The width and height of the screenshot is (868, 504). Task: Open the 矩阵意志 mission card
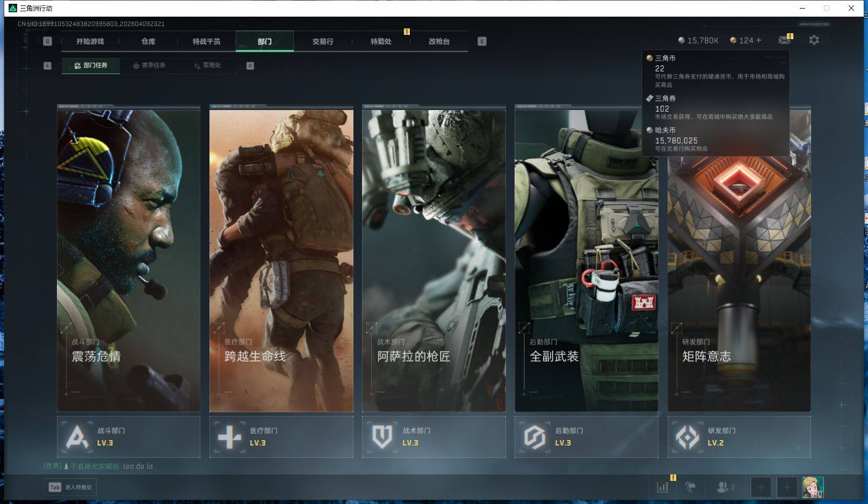(x=739, y=279)
